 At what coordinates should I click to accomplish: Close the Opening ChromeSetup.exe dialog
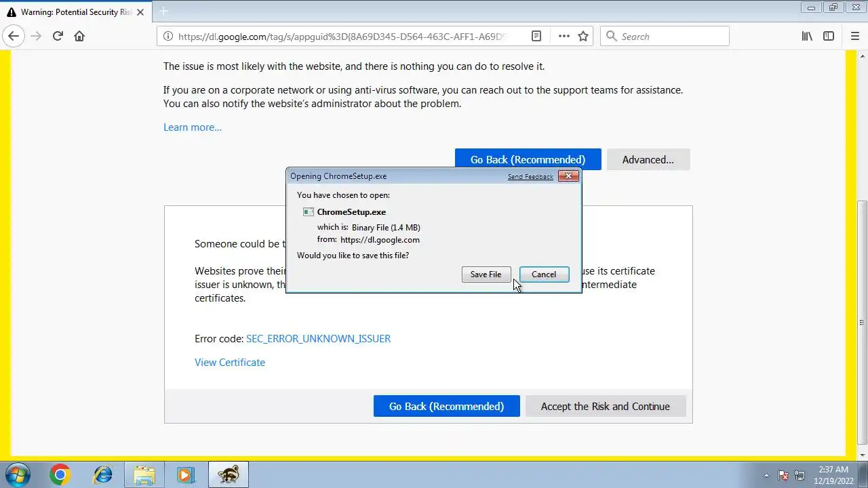pyautogui.click(x=568, y=176)
